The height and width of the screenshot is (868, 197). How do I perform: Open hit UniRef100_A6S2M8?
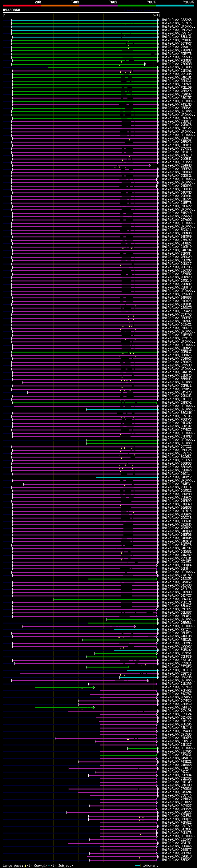(176, 677)
